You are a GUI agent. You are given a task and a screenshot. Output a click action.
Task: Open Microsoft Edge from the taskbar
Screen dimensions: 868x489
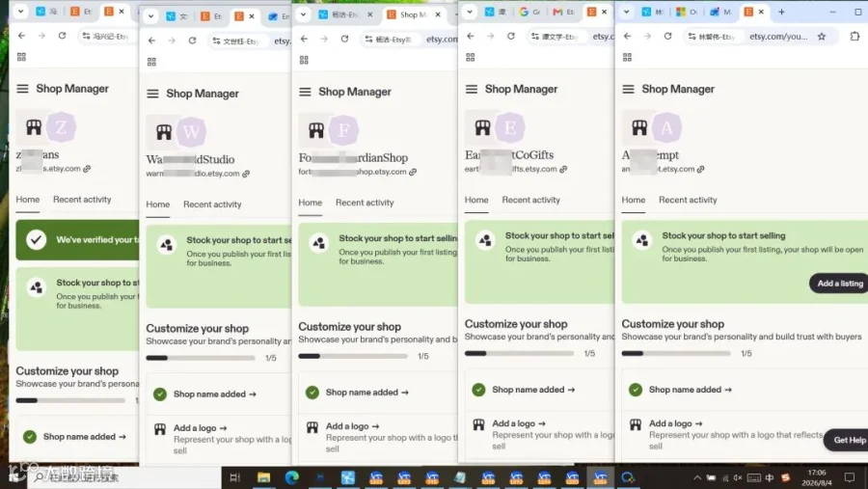291,477
